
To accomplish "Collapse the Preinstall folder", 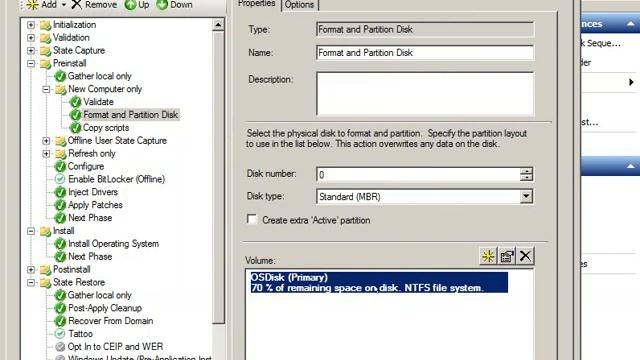I will pyautogui.click(x=31, y=64).
